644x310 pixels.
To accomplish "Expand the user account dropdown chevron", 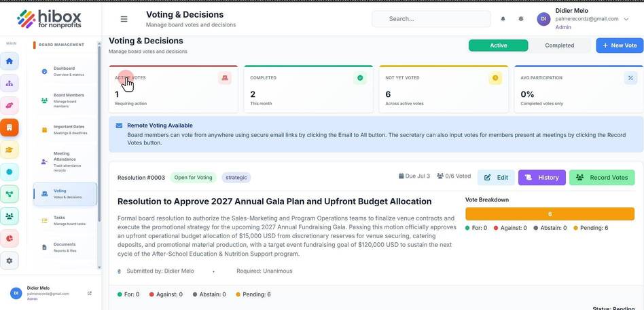I will (x=626, y=19).
